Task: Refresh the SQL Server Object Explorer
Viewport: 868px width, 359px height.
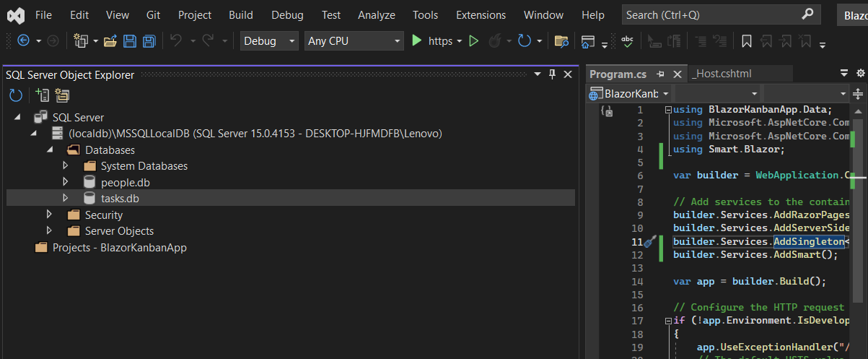Action: [16, 95]
